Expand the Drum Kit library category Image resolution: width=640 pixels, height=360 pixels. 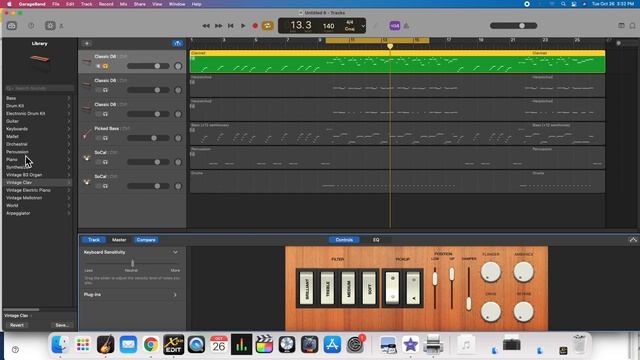(x=39, y=106)
